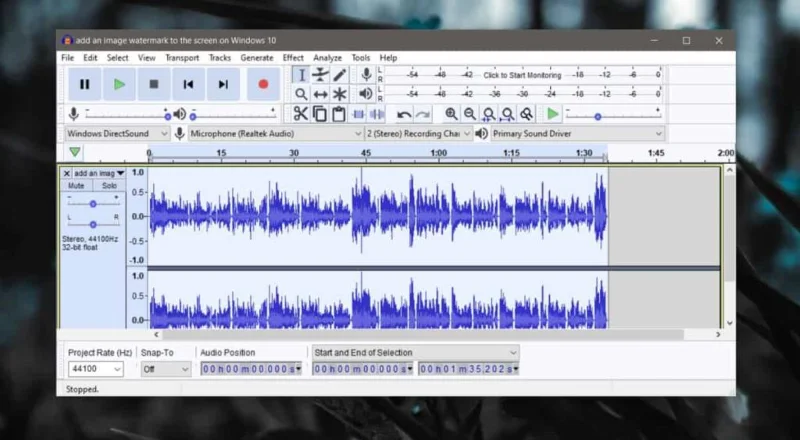Screen dimensions: 800x440
Task: Open the Windows DirectSound audio host dropdown
Action: point(117,134)
